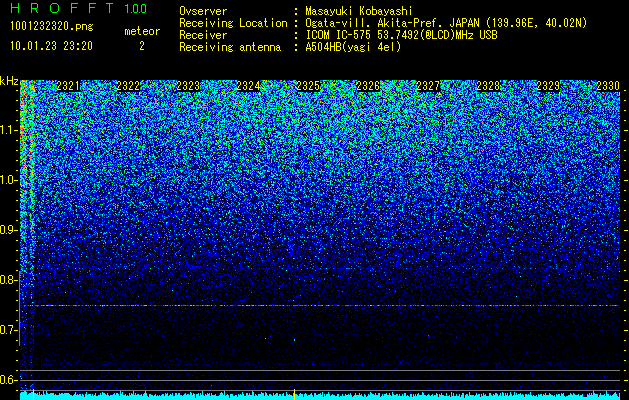Click the 2325 time marker
Image resolution: width=629 pixels, height=400 pixels.
click(x=308, y=86)
